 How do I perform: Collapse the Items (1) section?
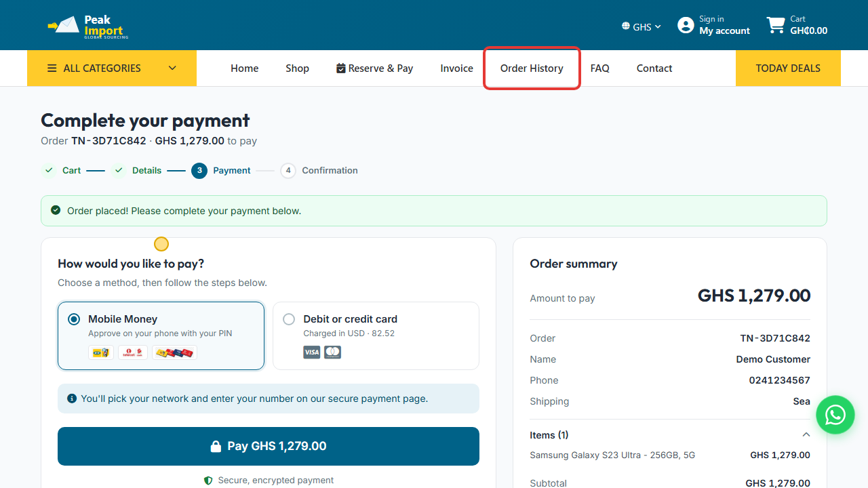tap(806, 435)
